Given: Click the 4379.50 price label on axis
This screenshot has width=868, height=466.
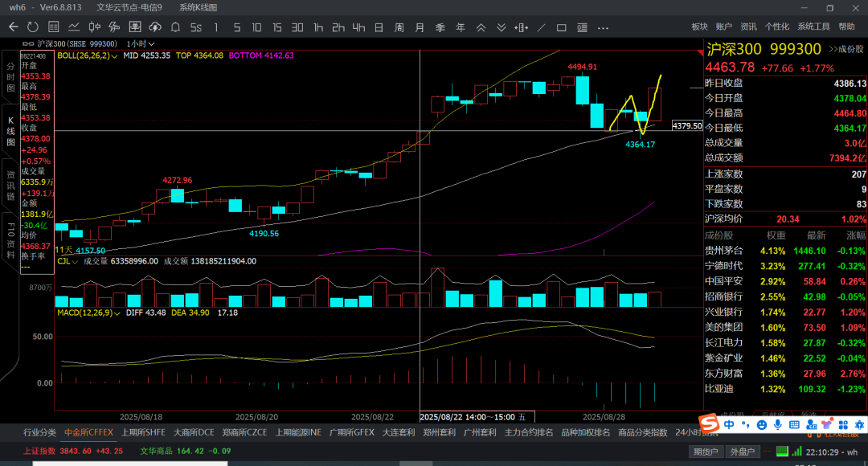Looking at the screenshot, I should (687, 125).
